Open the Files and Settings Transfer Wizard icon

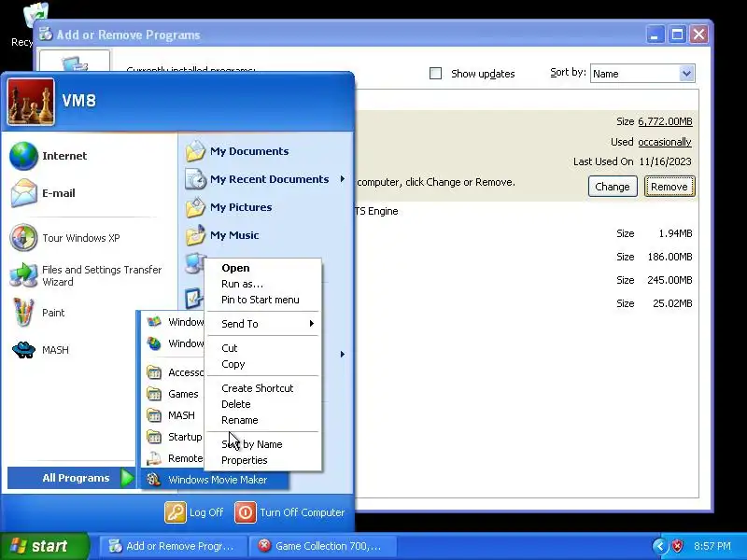click(23, 275)
